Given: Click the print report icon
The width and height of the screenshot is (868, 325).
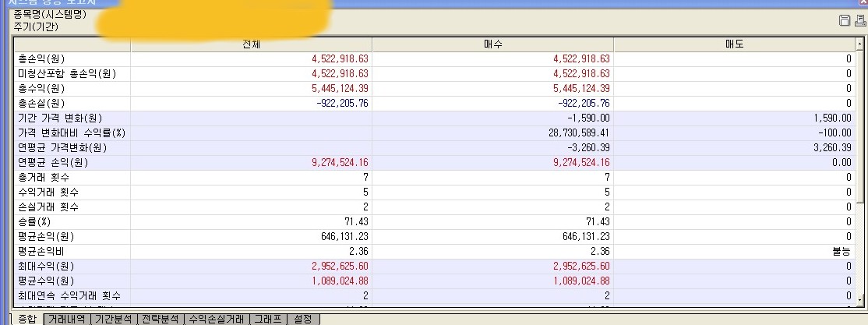Looking at the screenshot, I should (859, 21).
